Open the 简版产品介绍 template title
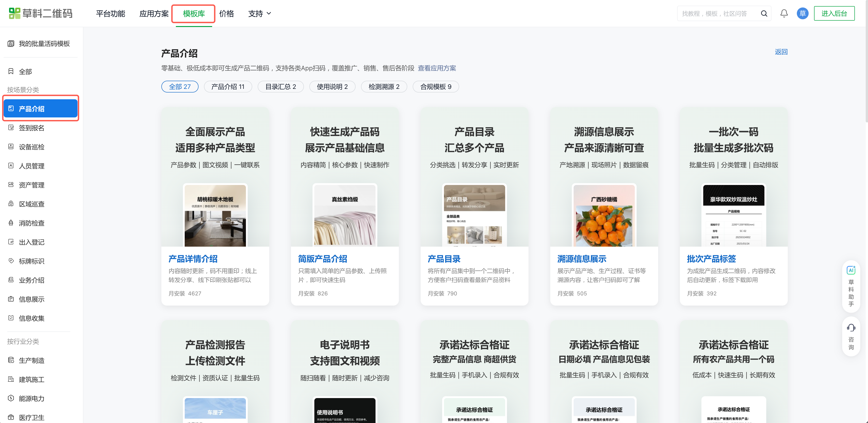This screenshot has height=423, width=868. [x=322, y=259]
